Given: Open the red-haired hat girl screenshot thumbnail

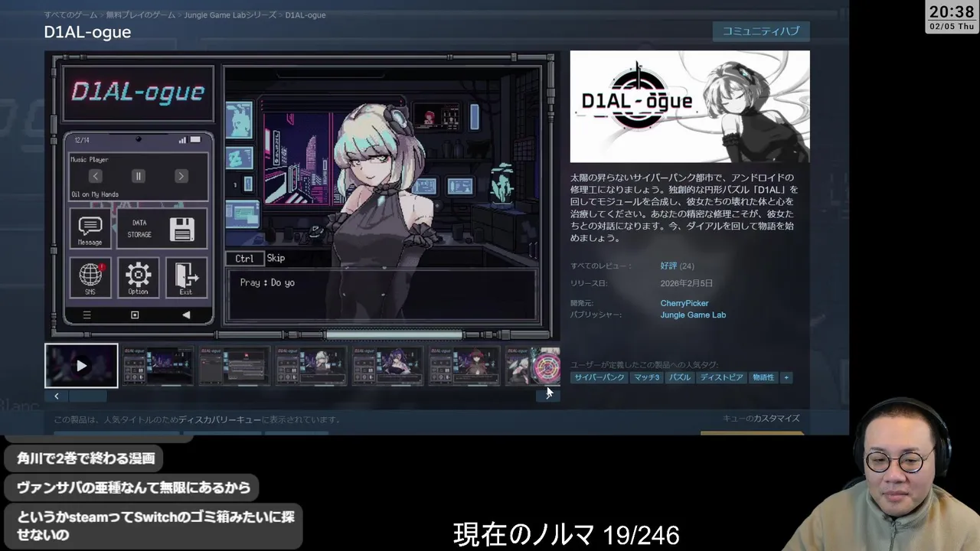Looking at the screenshot, I should coord(464,366).
